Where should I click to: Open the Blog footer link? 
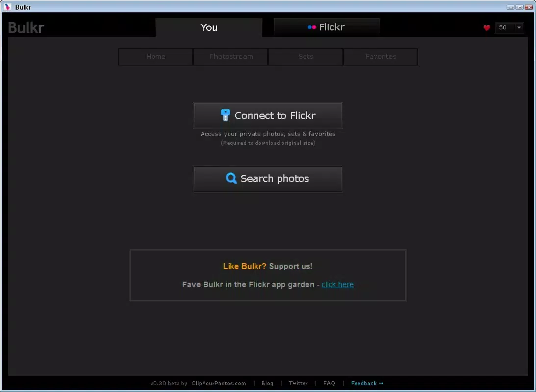pos(267,383)
